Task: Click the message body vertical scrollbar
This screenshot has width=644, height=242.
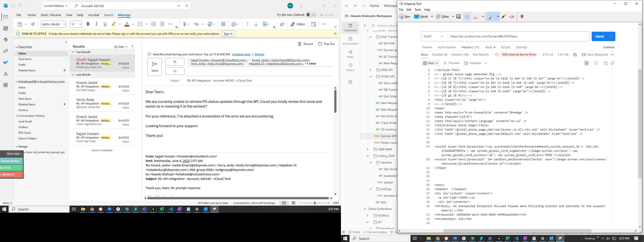Action: [x=335, y=101]
